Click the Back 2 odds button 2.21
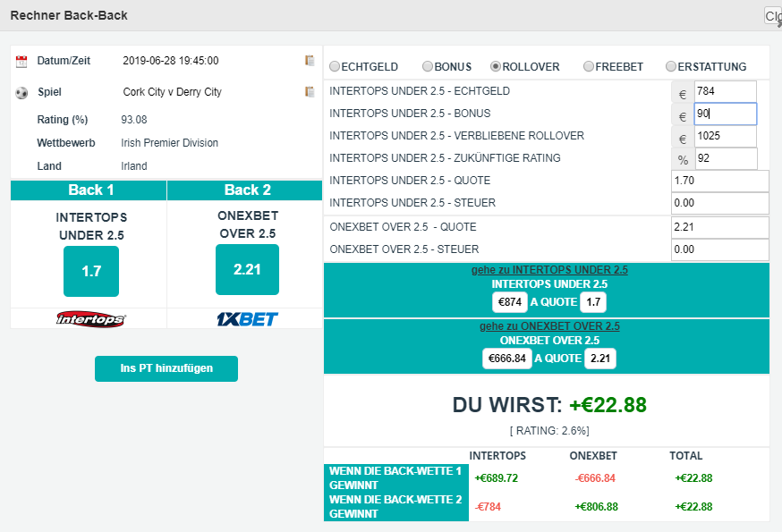Viewport: 782px width, 532px height. coord(247,270)
